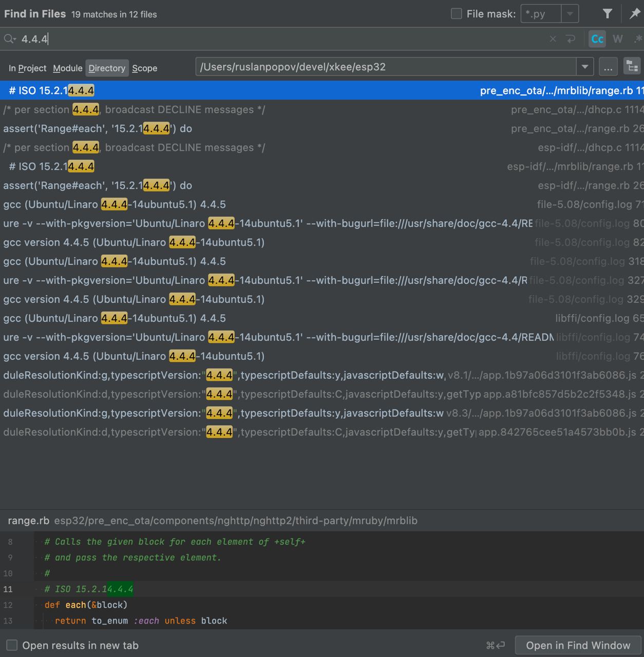Image resolution: width=644 pixels, height=657 pixels.
Task: Click the Open in Find Window button
Action: coord(578,645)
